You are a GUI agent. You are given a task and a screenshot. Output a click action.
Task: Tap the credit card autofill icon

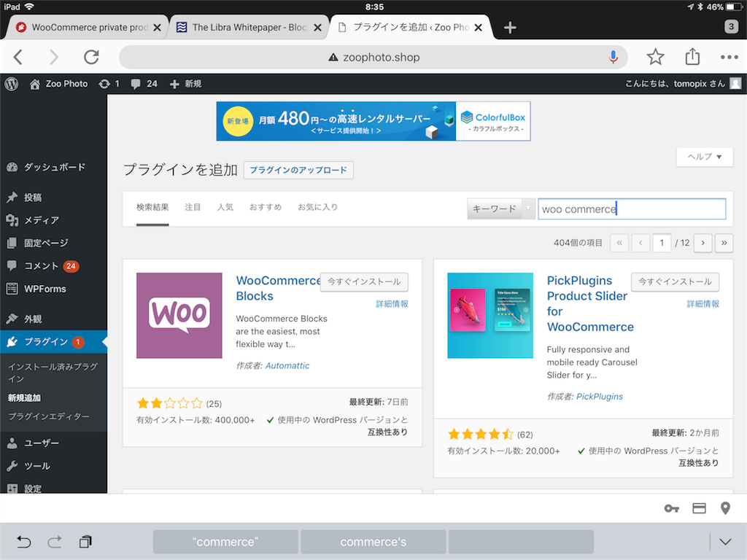point(699,508)
